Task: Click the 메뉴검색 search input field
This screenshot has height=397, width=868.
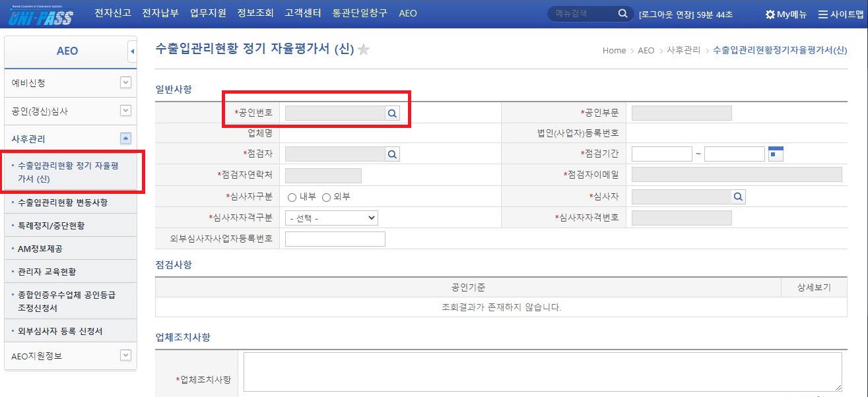Action: (583, 13)
